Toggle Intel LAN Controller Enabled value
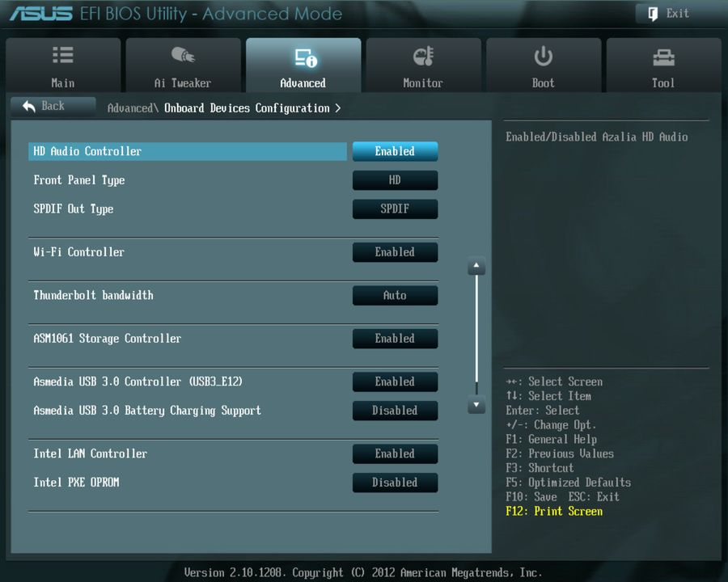This screenshot has height=582, width=728. coord(395,453)
